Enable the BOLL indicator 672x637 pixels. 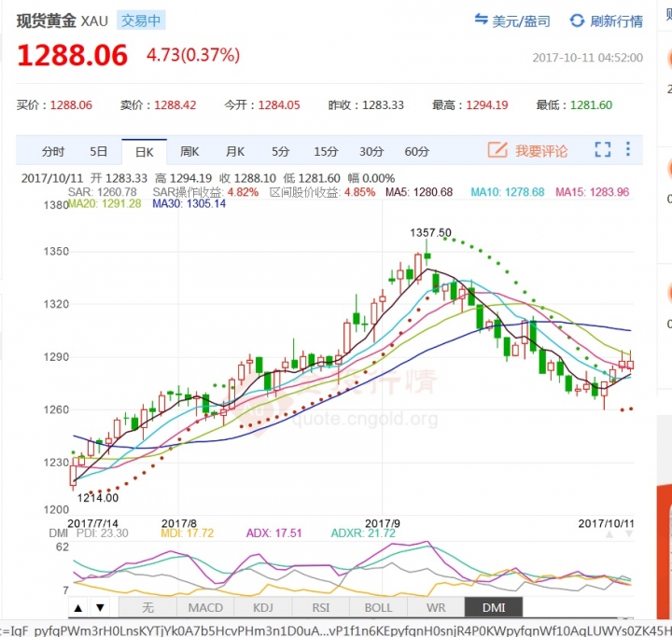378,607
